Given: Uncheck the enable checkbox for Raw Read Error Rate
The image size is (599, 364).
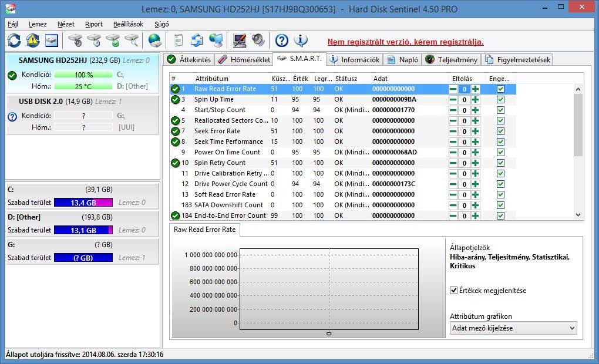Looking at the screenshot, I should [x=500, y=89].
